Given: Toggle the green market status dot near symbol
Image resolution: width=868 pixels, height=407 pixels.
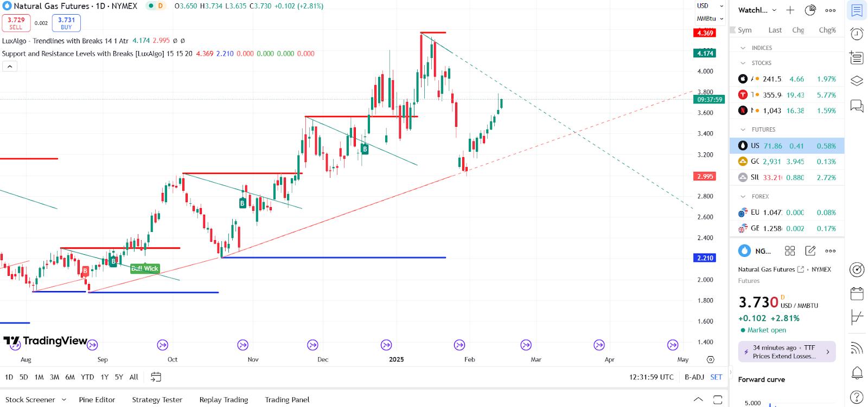Looking at the screenshot, I should (x=150, y=6).
